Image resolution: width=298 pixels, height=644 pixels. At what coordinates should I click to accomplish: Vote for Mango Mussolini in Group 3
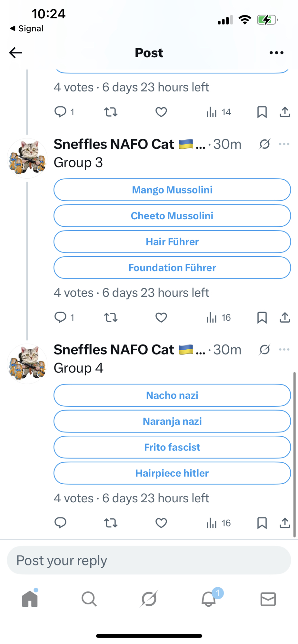click(x=172, y=190)
